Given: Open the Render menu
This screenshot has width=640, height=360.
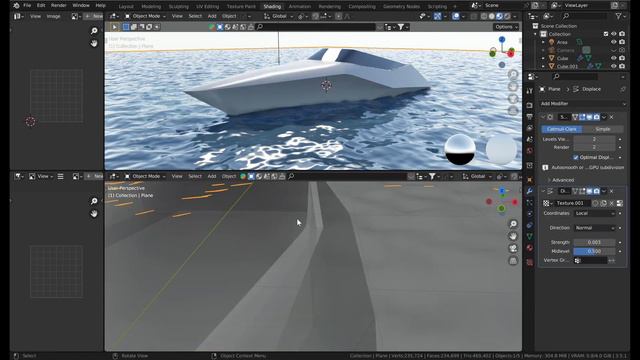Looking at the screenshot, I should [58, 6].
